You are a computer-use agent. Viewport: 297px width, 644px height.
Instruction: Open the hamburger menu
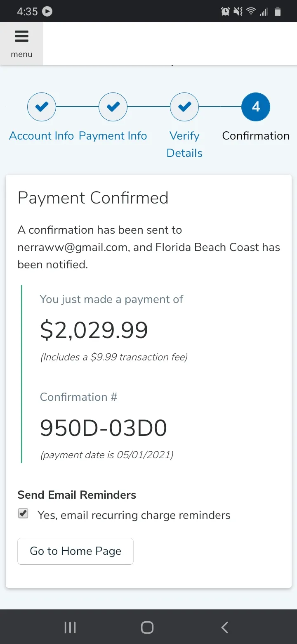[x=21, y=43]
